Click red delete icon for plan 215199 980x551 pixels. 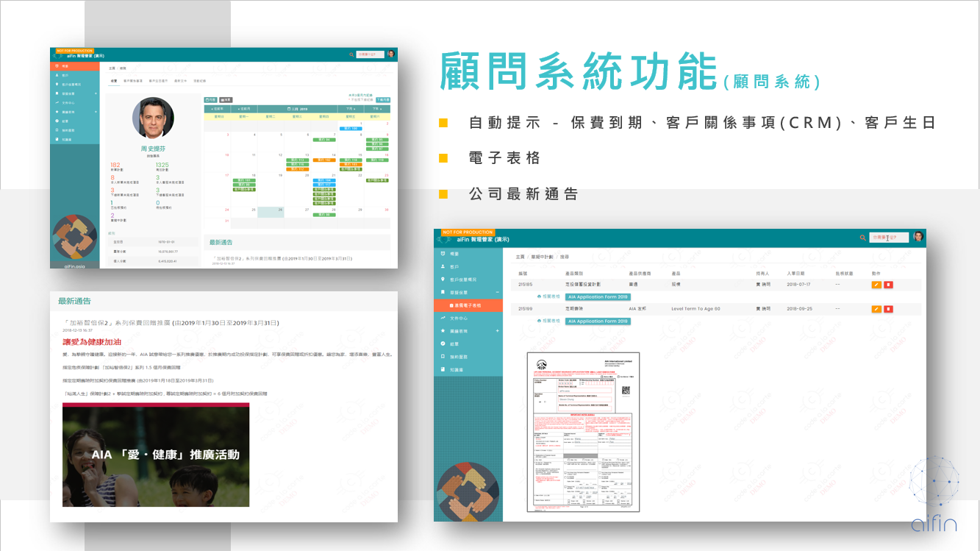888,309
